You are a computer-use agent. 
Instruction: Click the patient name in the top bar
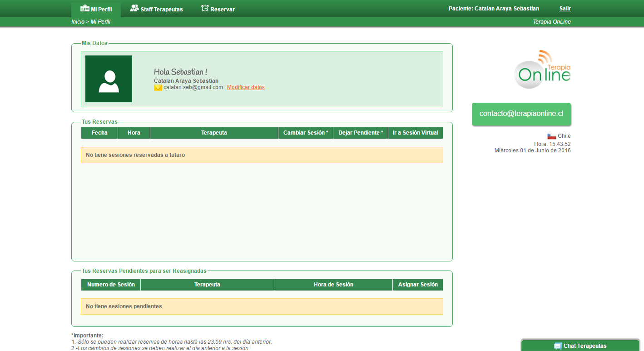[x=494, y=9]
